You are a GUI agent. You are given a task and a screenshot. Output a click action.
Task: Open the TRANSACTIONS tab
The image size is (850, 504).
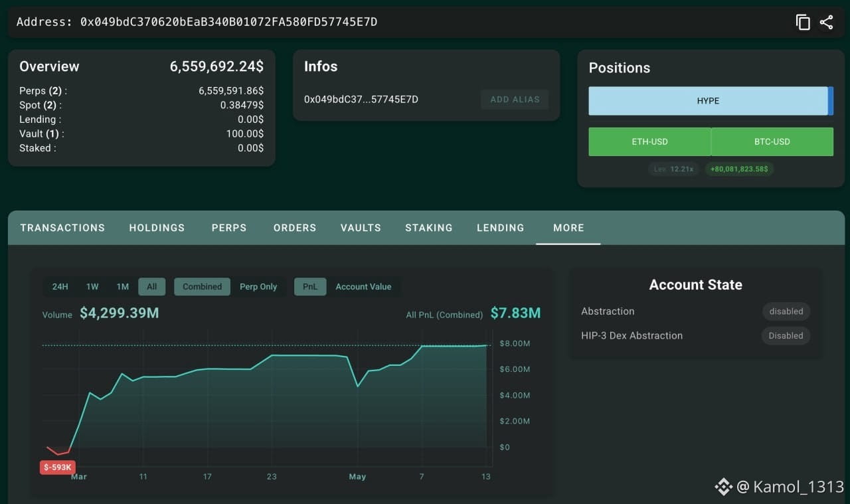coord(62,228)
